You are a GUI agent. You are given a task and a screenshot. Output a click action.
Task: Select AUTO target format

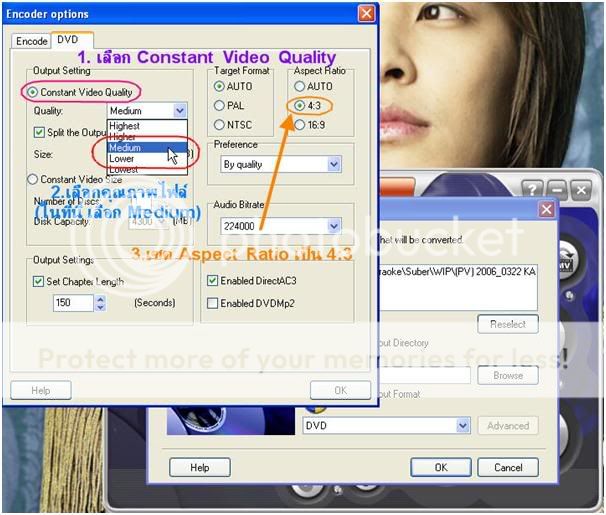tap(219, 86)
